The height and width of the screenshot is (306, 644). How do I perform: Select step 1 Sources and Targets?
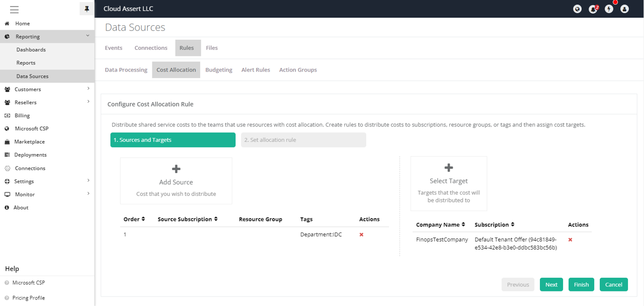pos(173,140)
